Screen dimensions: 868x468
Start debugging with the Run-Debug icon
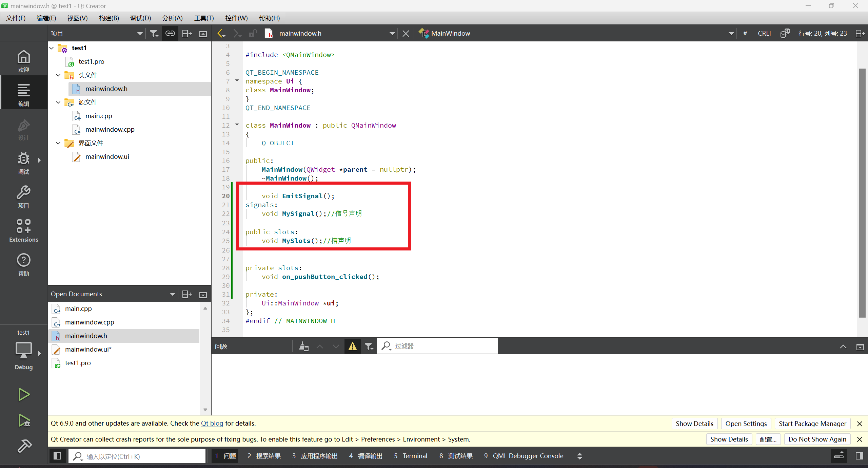[24, 420]
